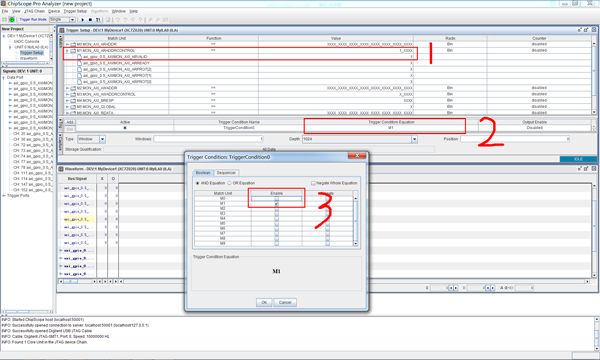Expand the M5:MON_AXI_GLOBAL match unit
600x360 pixels.
(x=67, y=107)
